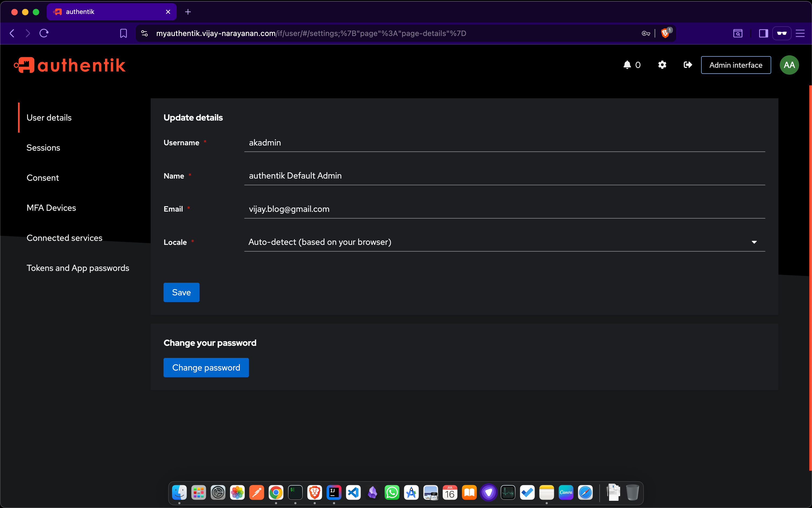Open user settings gear icon
The image size is (812, 508).
click(662, 65)
